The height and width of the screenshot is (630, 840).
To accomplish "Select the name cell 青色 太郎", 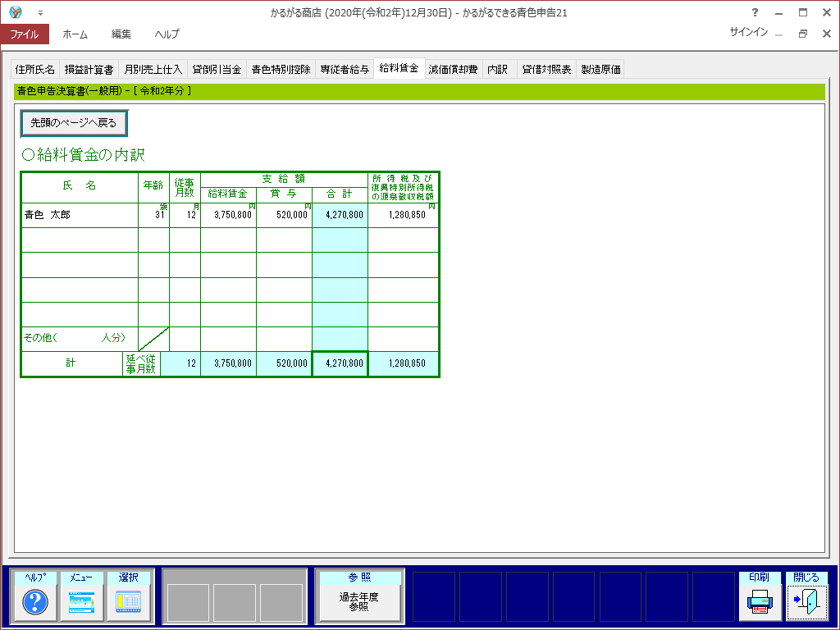I will tap(80, 215).
